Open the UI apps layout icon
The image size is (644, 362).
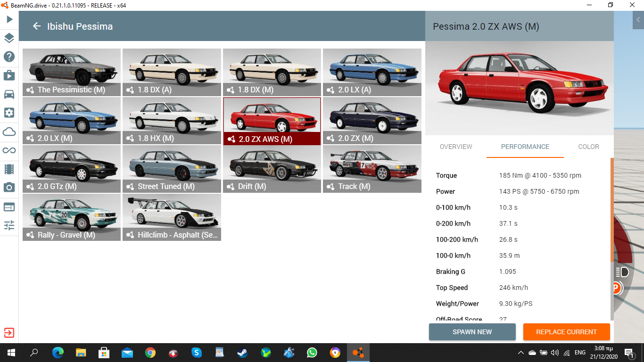9,206
